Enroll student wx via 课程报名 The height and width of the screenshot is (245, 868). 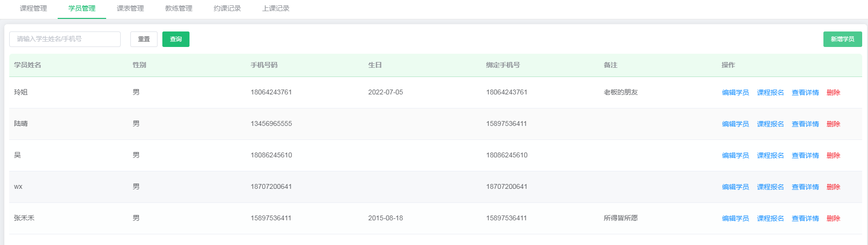[770, 187]
